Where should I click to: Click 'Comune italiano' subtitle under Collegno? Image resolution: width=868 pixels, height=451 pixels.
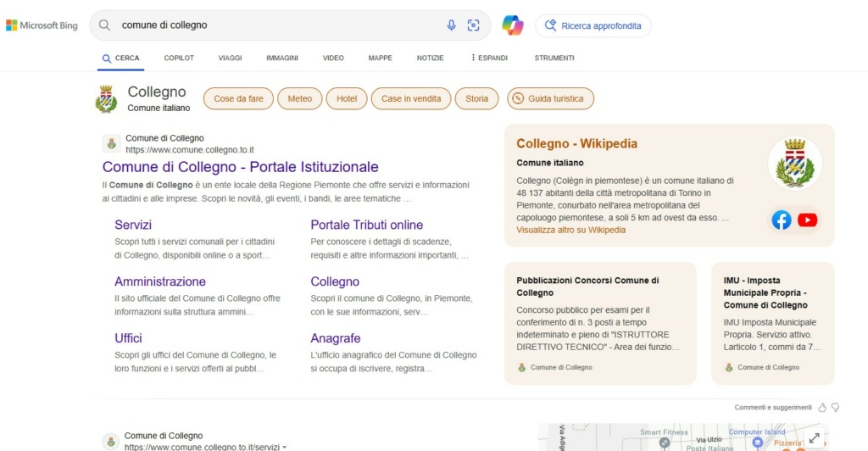[159, 108]
